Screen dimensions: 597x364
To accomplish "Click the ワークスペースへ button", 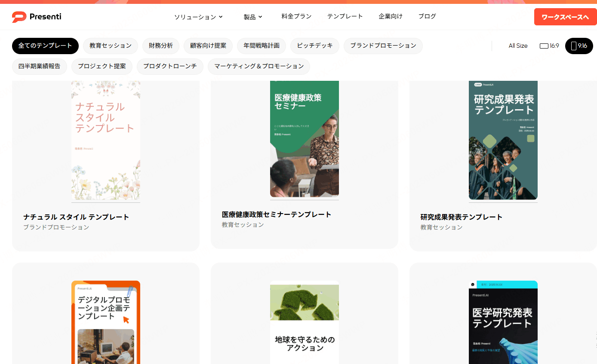I will [x=565, y=17].
